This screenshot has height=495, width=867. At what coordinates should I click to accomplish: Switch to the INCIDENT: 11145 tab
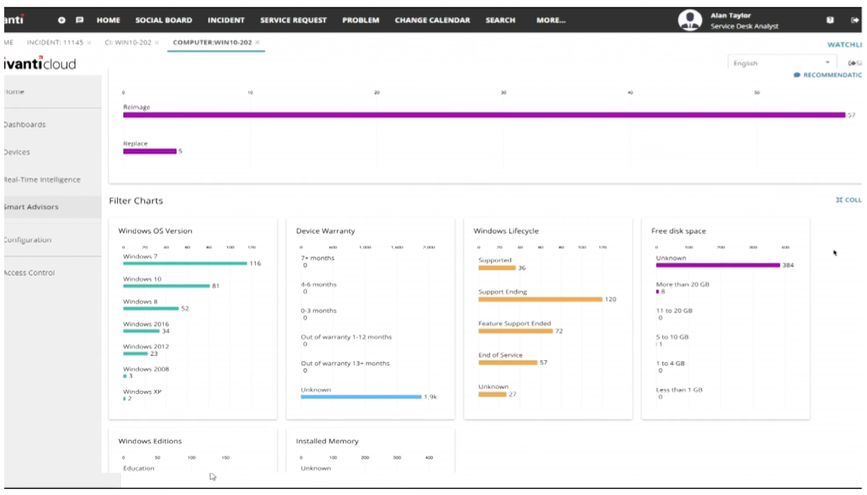point(55,43)
